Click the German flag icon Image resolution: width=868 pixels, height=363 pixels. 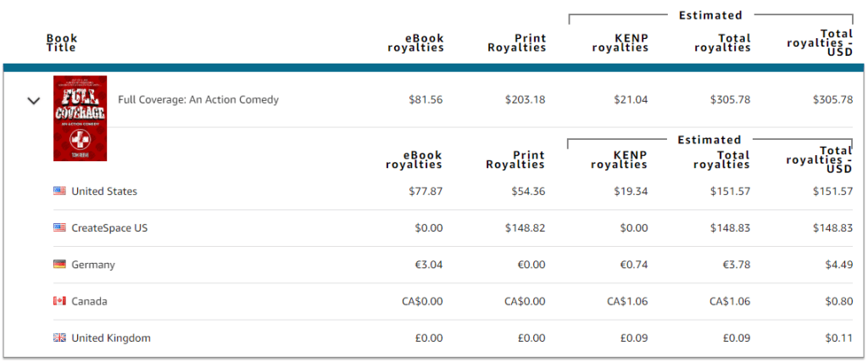pyautogui.click(x=59, y=265)
